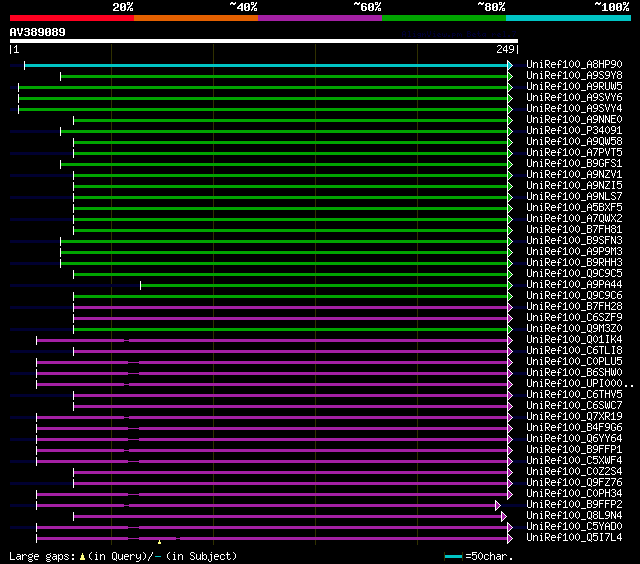640x564 pixels.
Task: Click the UniRef100_C5YAD0 label
Action: point(574,527)
